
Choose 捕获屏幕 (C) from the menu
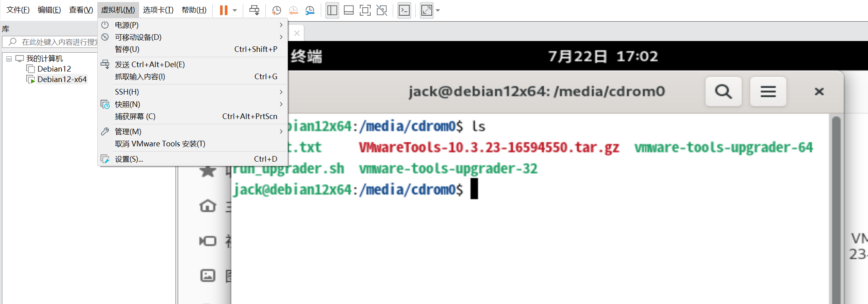(x=193, y=116)
